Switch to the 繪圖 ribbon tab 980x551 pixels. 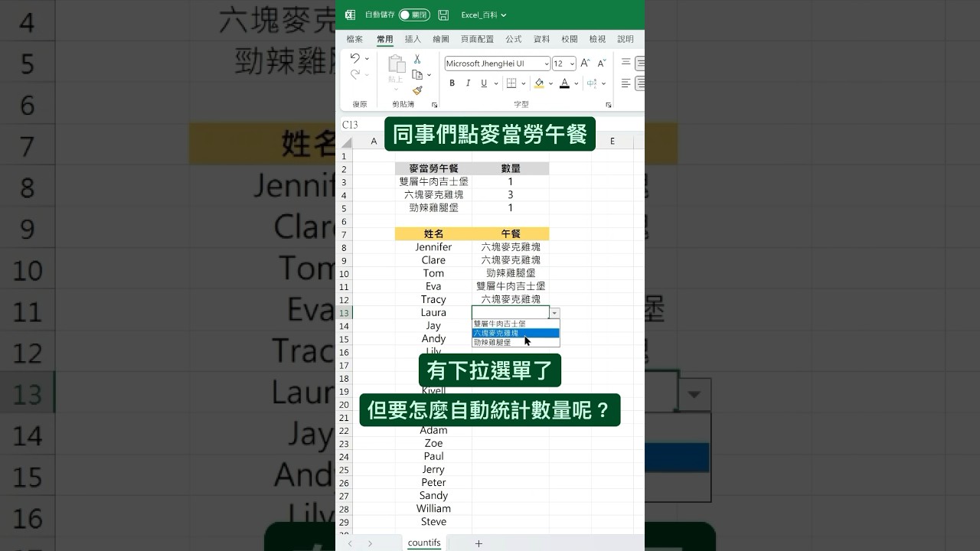tap(441, 39)
